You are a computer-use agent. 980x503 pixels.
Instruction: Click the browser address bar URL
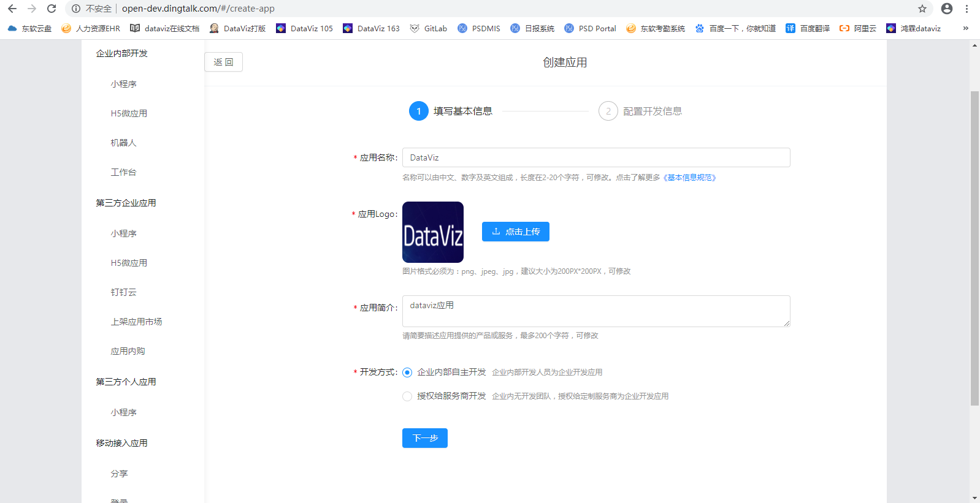(x=198, y=9)
